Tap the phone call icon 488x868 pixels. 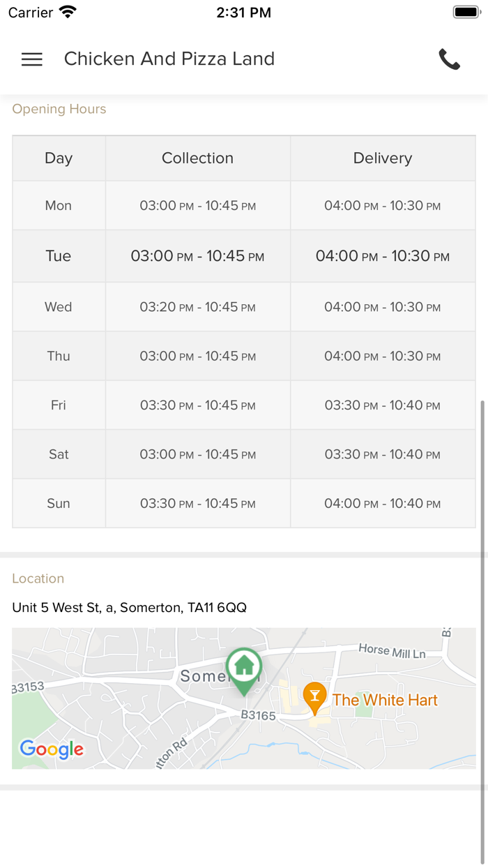click(449, 59)
